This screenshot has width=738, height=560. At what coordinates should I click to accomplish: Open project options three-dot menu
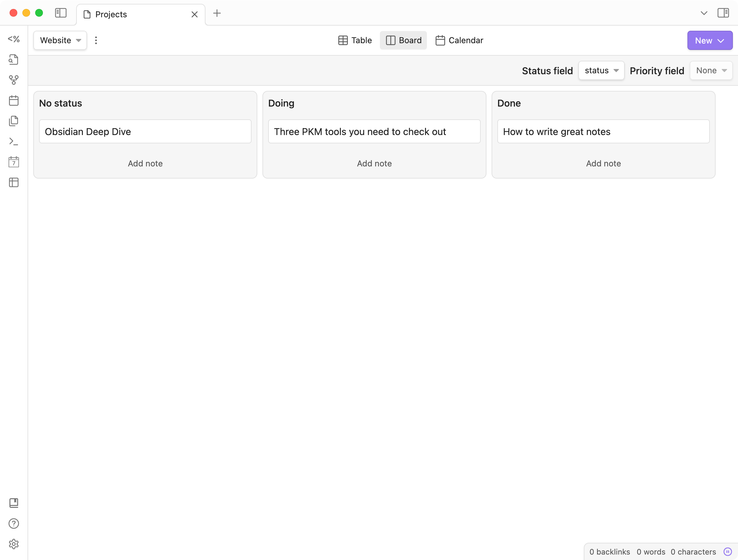(x=96, y=40)
